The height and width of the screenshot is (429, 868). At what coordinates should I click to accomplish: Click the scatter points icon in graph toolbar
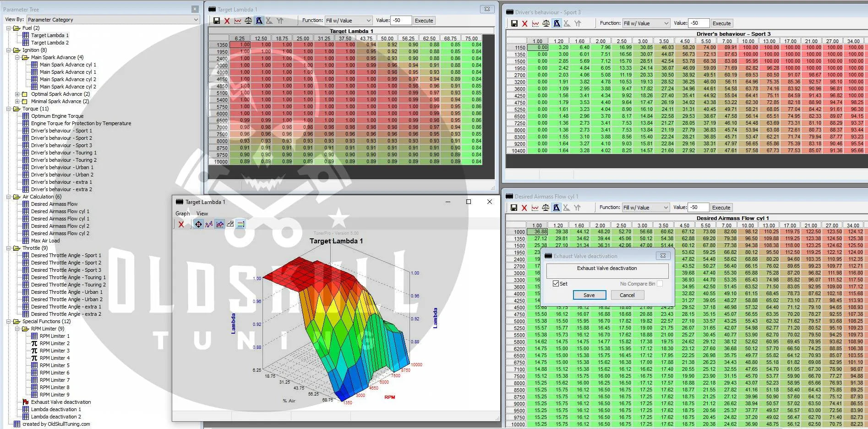(x=209, y=224)
